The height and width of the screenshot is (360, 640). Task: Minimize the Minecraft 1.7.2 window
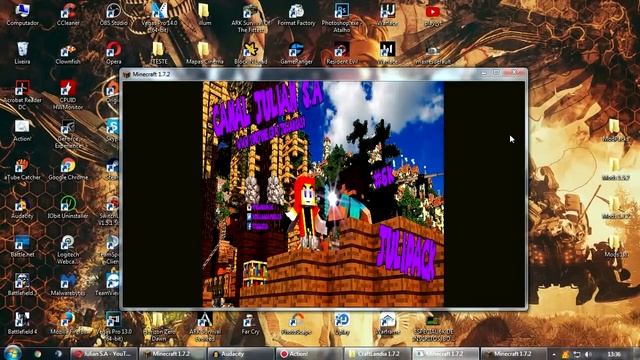pyautogui.click(x=484, y=72)
